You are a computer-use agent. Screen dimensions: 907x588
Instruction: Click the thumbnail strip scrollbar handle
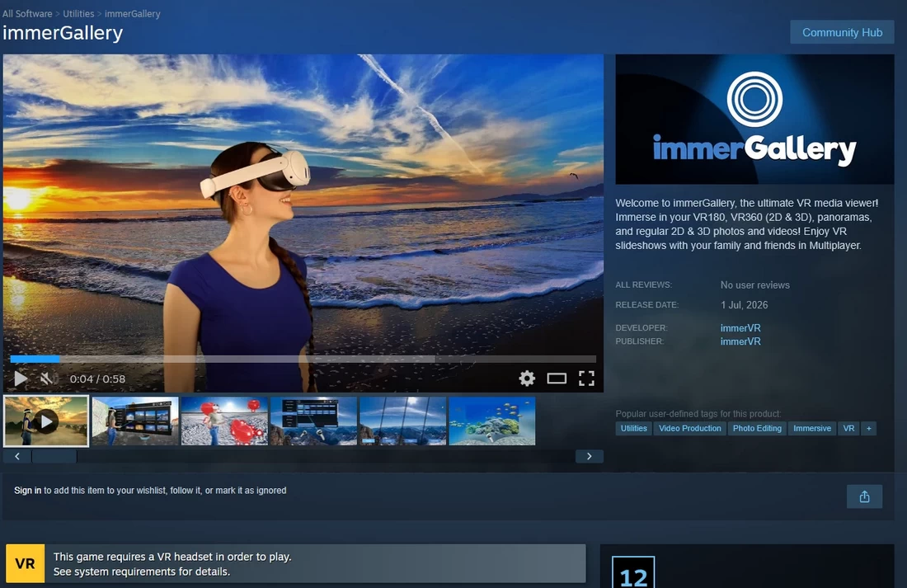point(54,456)
